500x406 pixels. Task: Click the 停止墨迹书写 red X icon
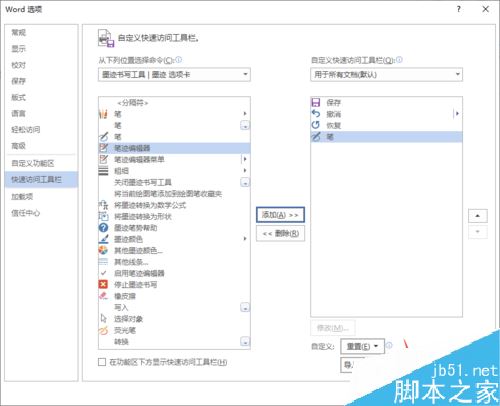104,284
